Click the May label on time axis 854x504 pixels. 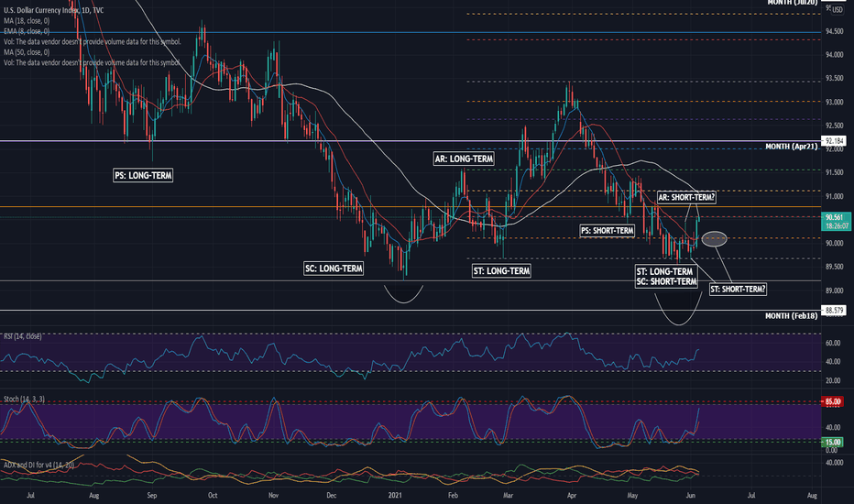(x=632, y=496)
